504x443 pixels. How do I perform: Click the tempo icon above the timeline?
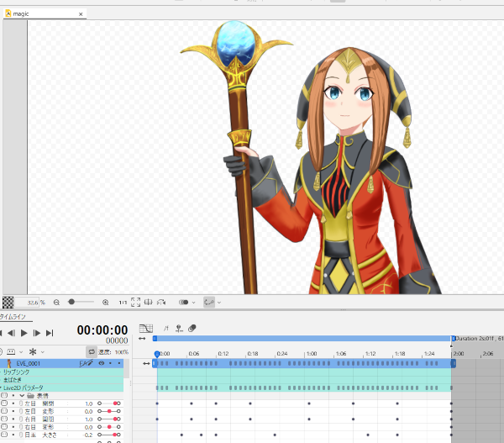click(165, 329)
